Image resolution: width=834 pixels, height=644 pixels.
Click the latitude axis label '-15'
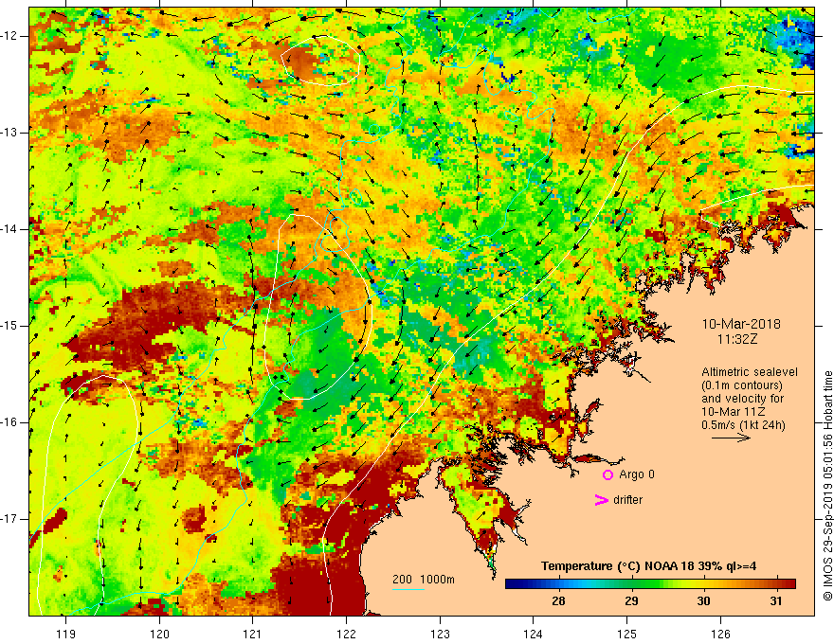click(9, 326)
